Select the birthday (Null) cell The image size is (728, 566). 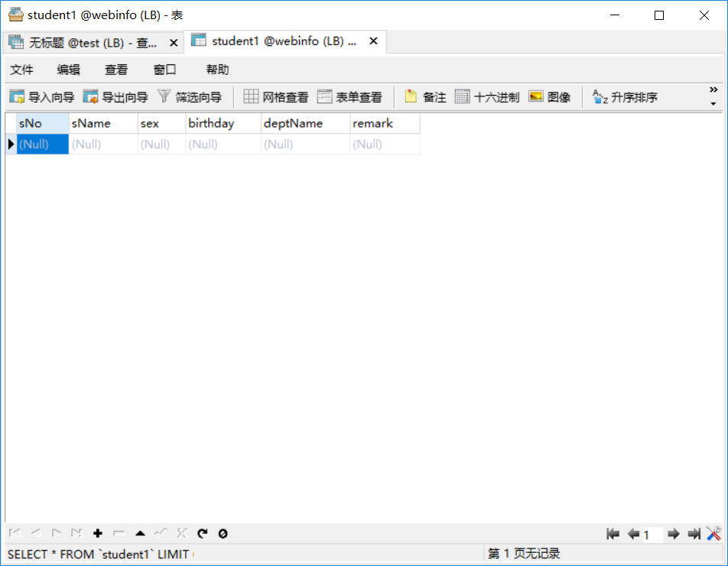pos(224,144)
